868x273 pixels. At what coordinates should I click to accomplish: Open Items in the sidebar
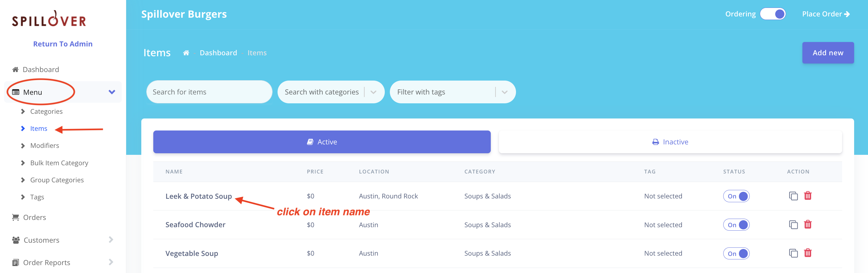pos(38,129)
